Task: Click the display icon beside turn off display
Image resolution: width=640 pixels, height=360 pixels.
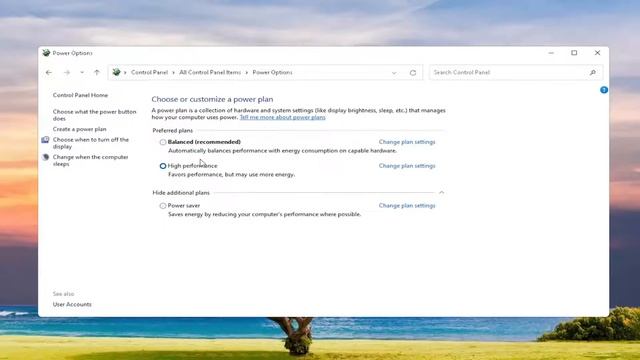Action: [x=45, y=140]
